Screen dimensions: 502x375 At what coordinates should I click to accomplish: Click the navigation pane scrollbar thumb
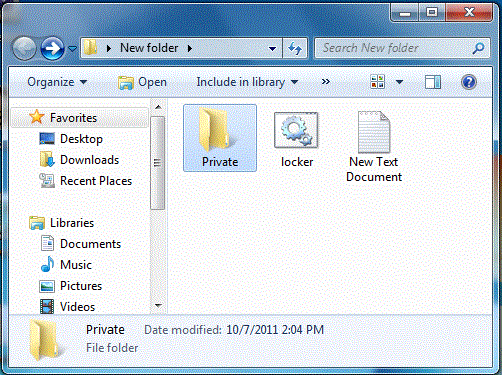(x=157, y=163)
